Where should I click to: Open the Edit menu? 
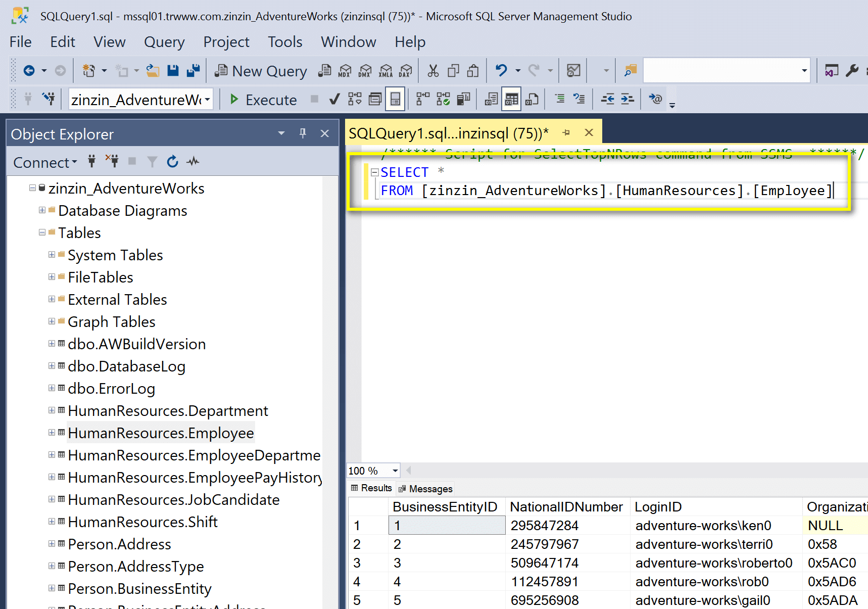click(63, 42)
